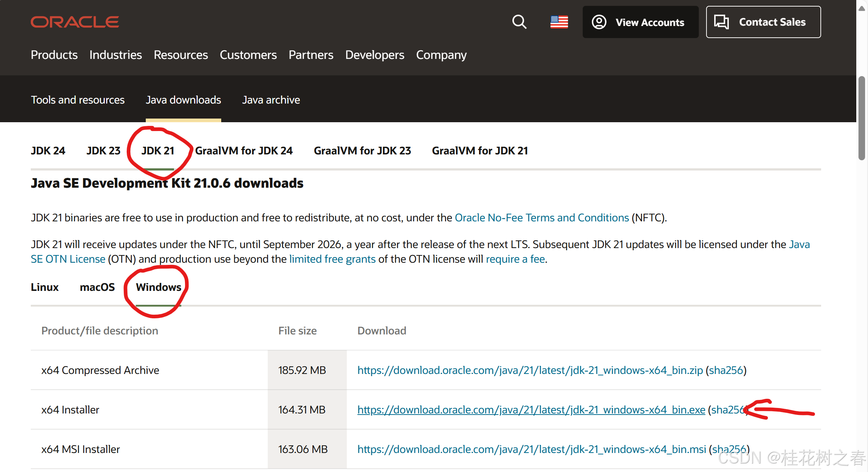868x472 pixels.
Task: Open the limited free grants link
Action: point(332,259)
